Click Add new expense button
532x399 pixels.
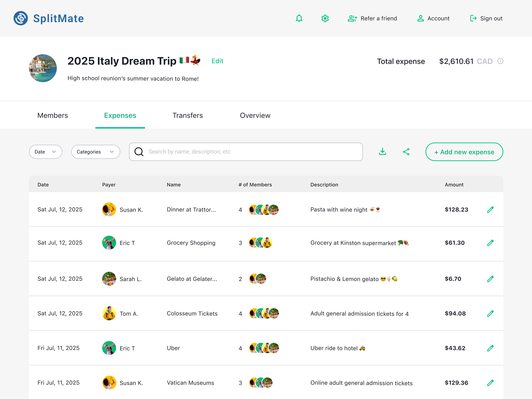tap(464, 152)
